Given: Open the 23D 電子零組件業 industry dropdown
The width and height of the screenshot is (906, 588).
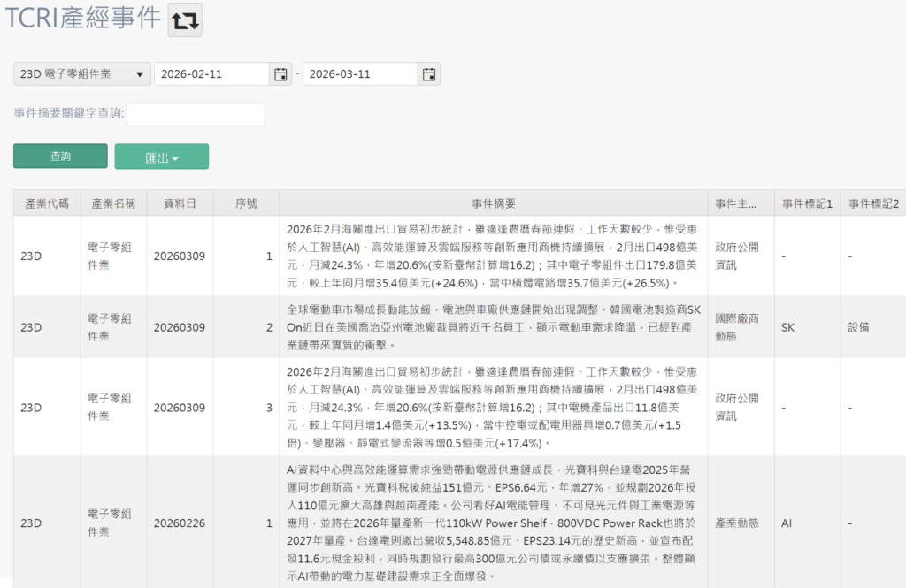Looking at the screenshot, I should [81, 73].
